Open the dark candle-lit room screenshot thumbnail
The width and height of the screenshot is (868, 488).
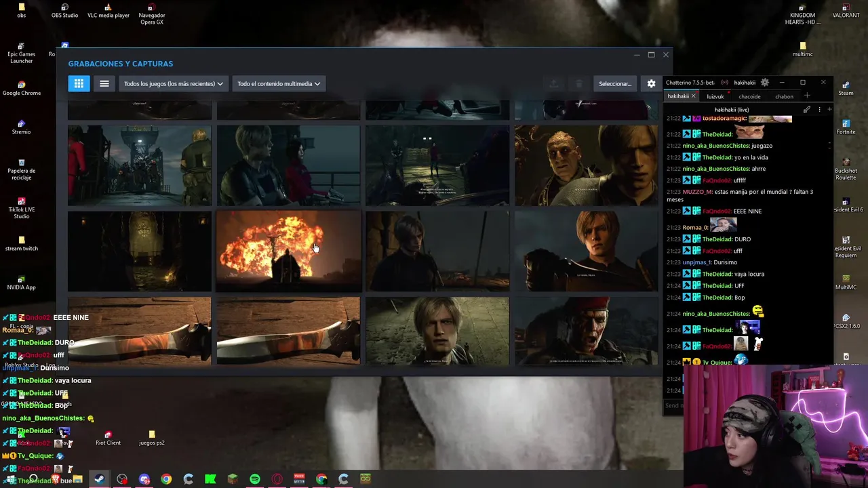(139, 251)
